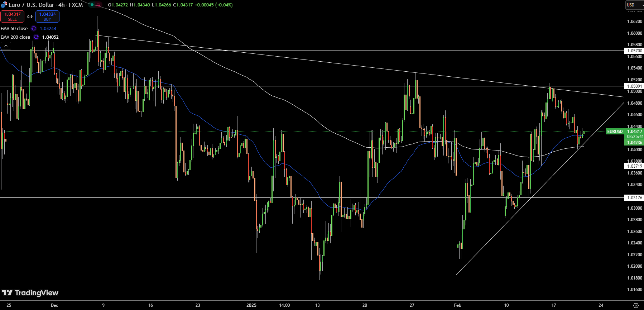Click the EMA 200 value 1.04052
Screen dimensions: 644x310
tap(51, 37)
